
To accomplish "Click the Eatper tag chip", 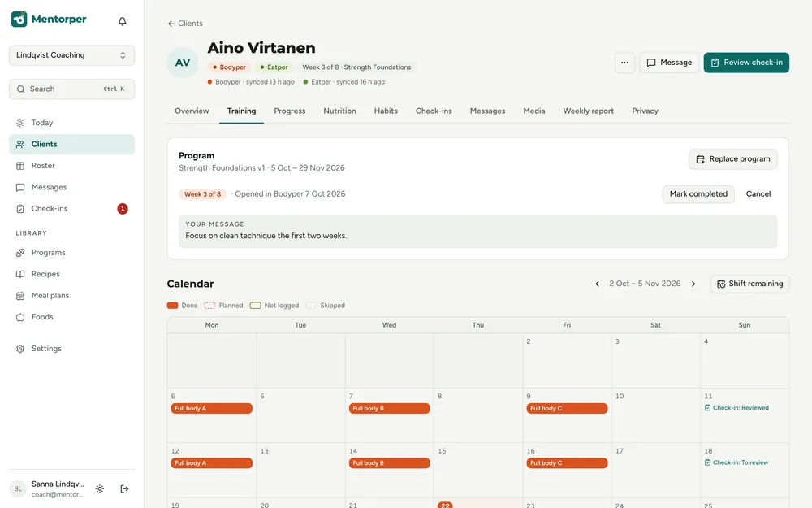I will point(274,67).
